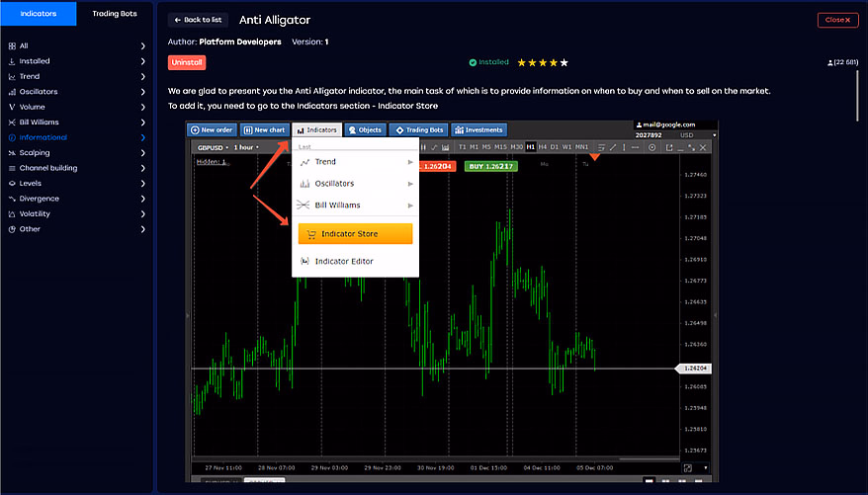Click the bars icon beside Oscillators
Screen dimensions: 868x495
(x=12, y=92)
